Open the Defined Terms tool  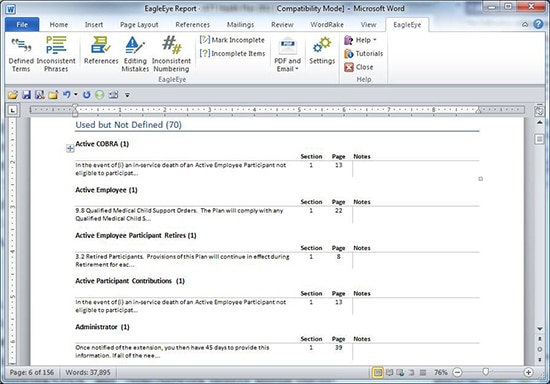(x=21, y=54)
